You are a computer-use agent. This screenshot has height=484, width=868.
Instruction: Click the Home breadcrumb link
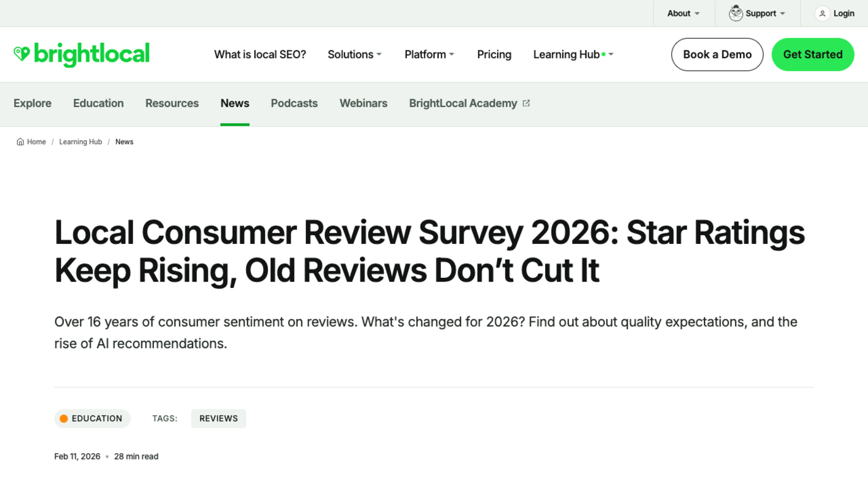[x=36, y=142]
